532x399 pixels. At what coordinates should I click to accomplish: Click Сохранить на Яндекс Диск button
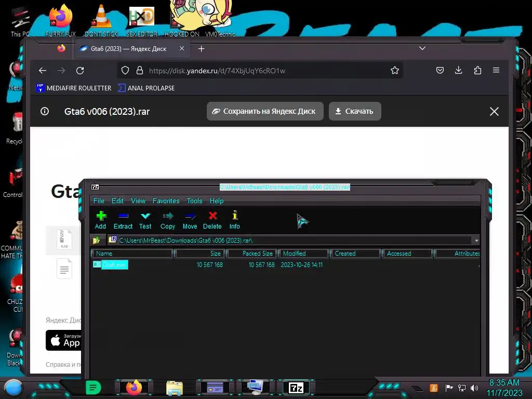click(x=265, y=111)
